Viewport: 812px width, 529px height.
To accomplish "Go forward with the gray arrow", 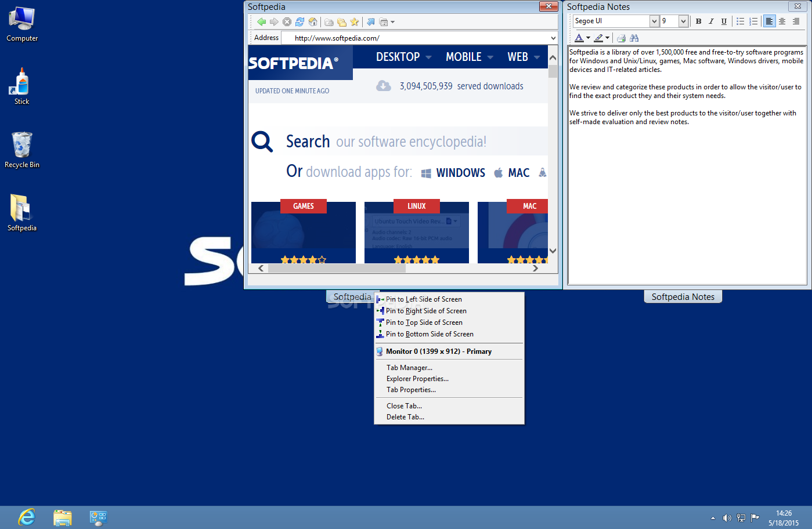I will point(274,22).
